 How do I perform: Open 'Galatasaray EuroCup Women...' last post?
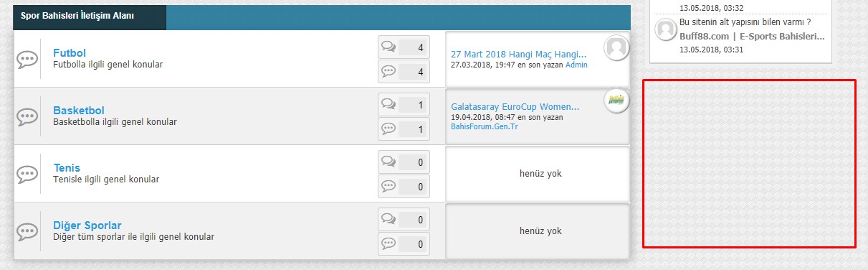point(515,106)
